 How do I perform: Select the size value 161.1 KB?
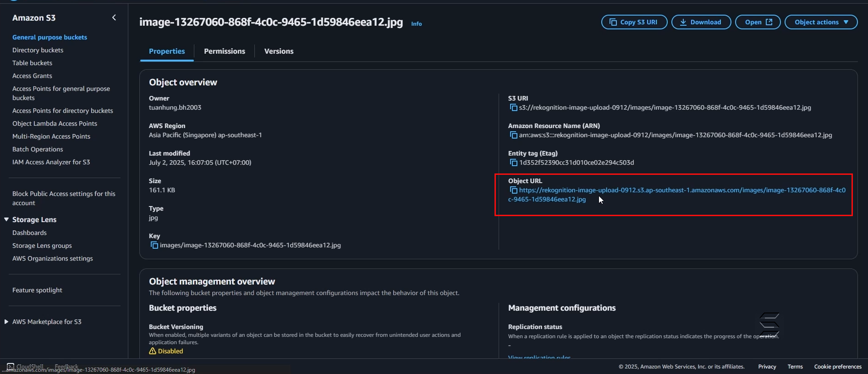162,190
